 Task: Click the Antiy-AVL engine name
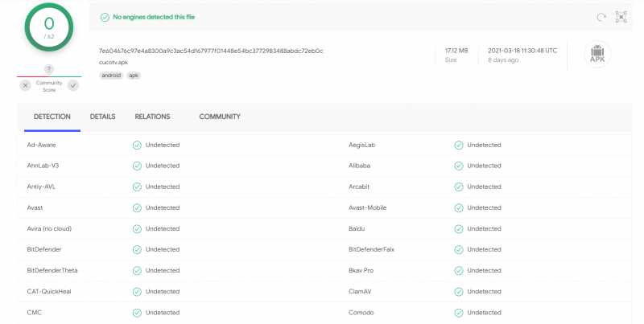click(41, 187)
